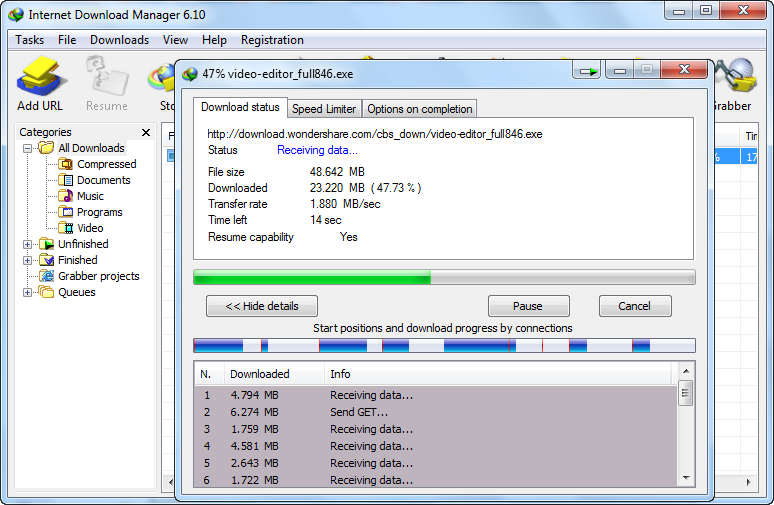Close the Categories panel with X
Screen dimensions: 774x505
(x=146, y=132)
